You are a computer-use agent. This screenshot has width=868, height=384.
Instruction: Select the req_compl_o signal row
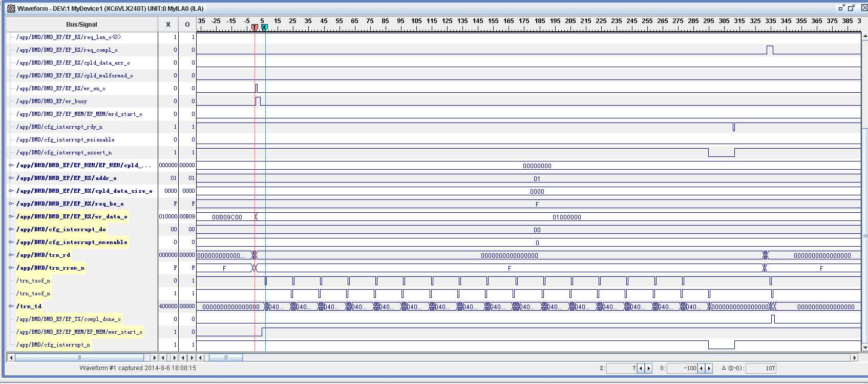tap(67, 50)
